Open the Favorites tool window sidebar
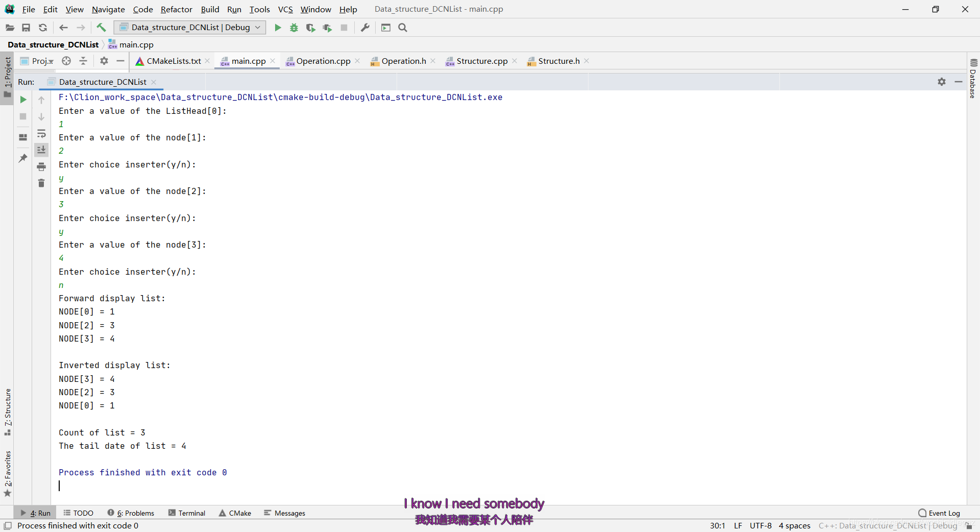Screen dimensions: 980x532 click(x=7, y=473)
